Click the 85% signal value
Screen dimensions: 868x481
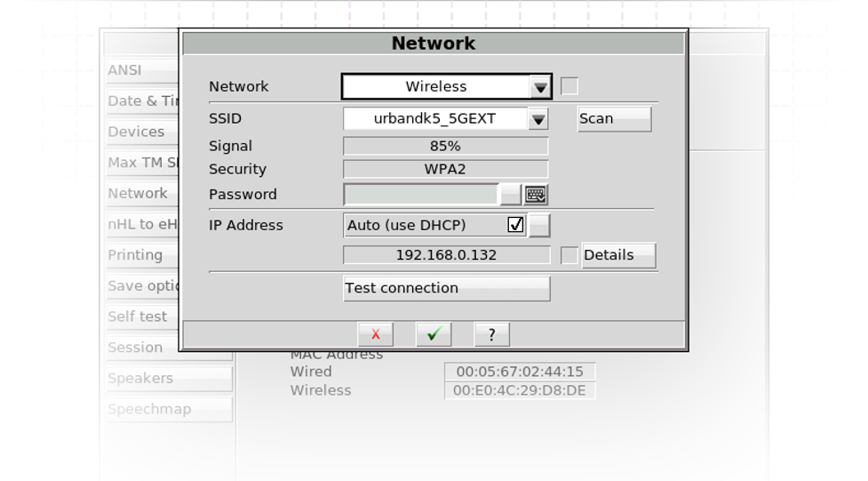pyautogui.click(x=446, y=146)
